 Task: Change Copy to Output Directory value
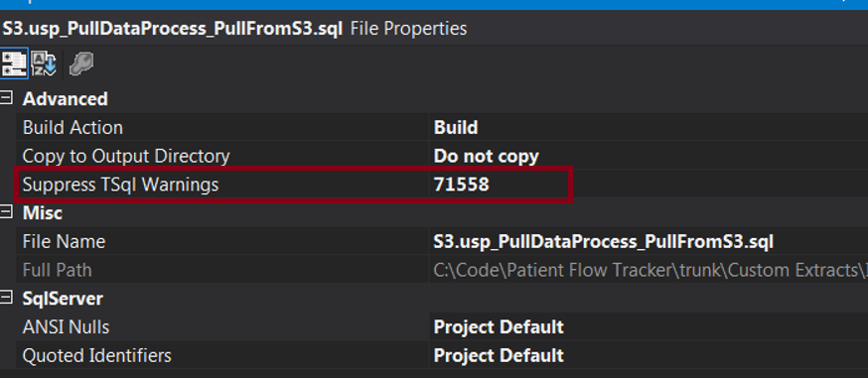(x=649, y=156)
